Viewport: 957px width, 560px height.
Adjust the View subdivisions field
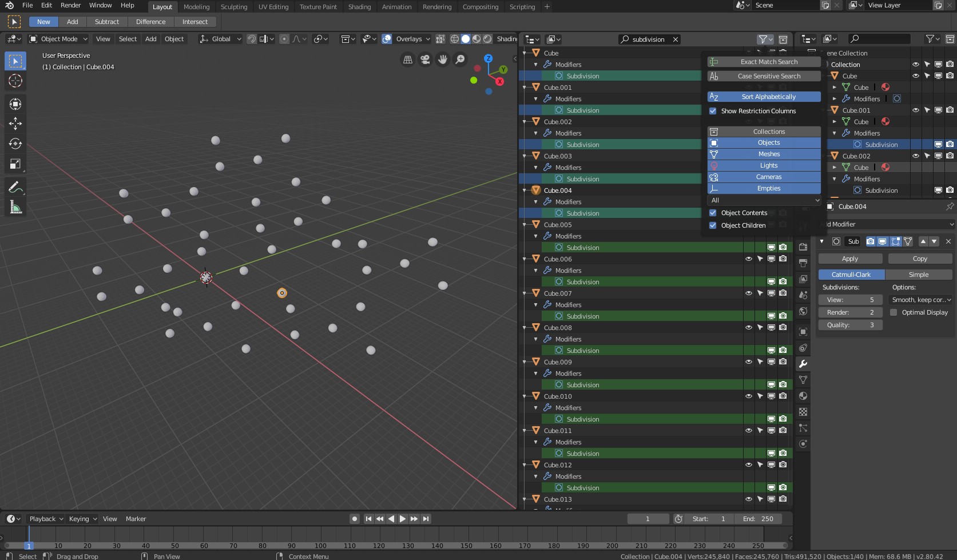(x=850, y=300)
